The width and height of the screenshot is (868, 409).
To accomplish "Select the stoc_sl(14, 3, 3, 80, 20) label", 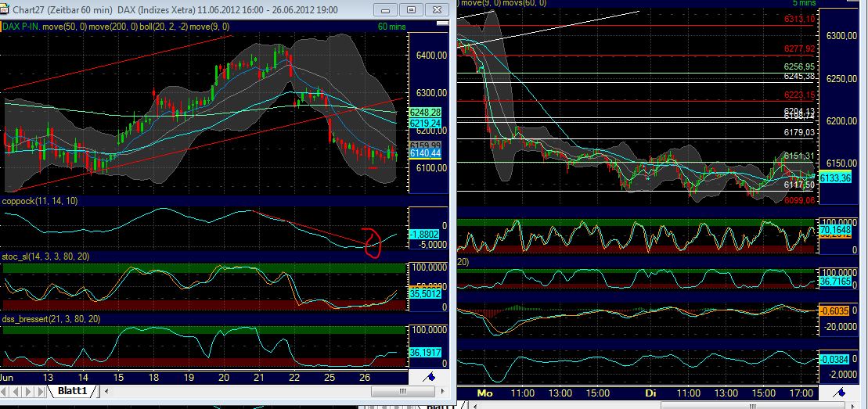I will point(46,257).
